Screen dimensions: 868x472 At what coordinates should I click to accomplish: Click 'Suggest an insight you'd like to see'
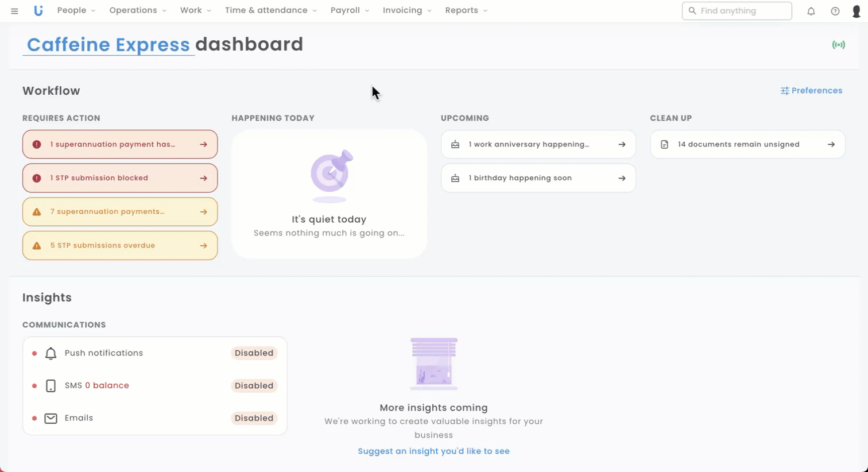(x=433, y=451)
